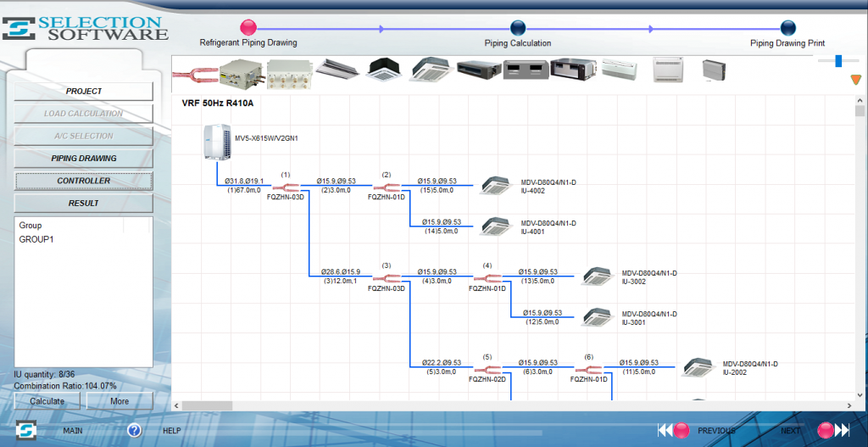Click the vertical scrollbar up arrow
The height and width of the screenshot is (447, 868).
pyautogui.click(x=860, y=101)
